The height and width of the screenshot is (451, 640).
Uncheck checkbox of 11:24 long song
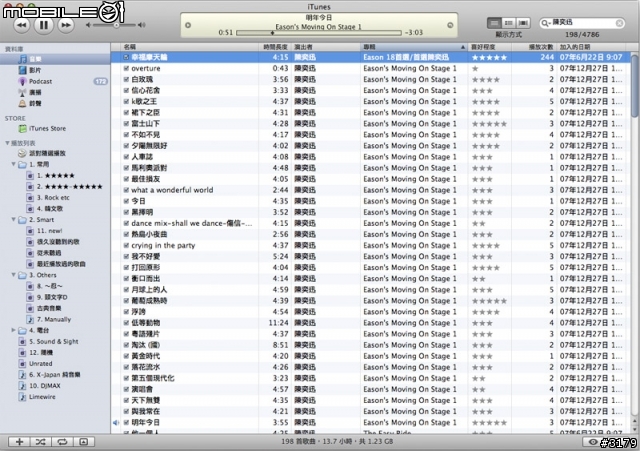[126, 323]
